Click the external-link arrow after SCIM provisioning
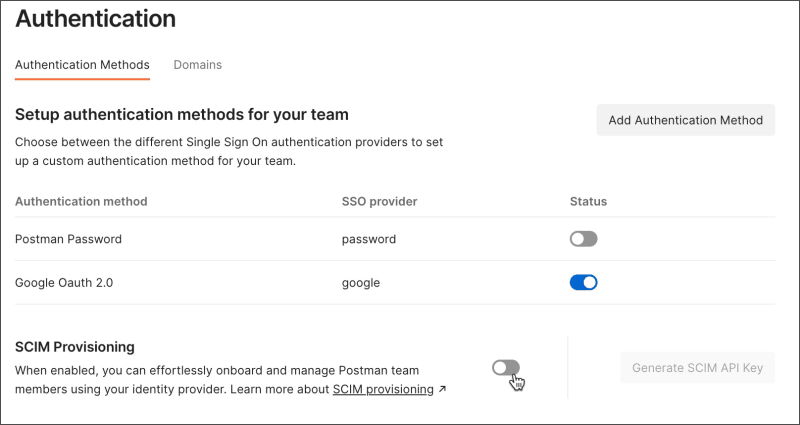The image size is (800, 425). 442,389
